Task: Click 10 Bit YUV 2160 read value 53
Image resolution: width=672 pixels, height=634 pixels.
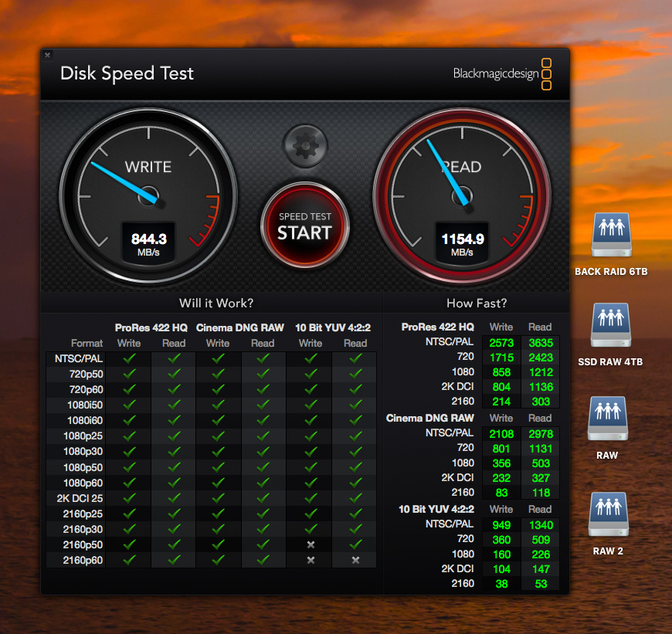Action: point(541,584)
